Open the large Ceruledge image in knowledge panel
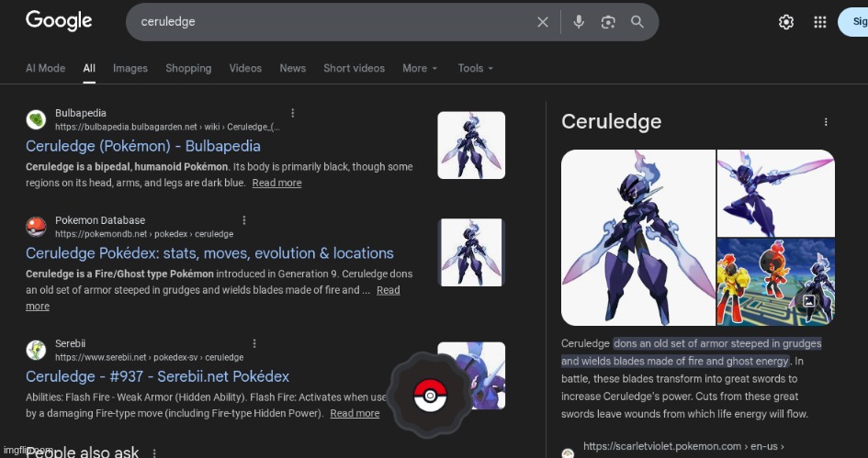The width and height of the screenshot is (868, 458). [x=637, y=238]
